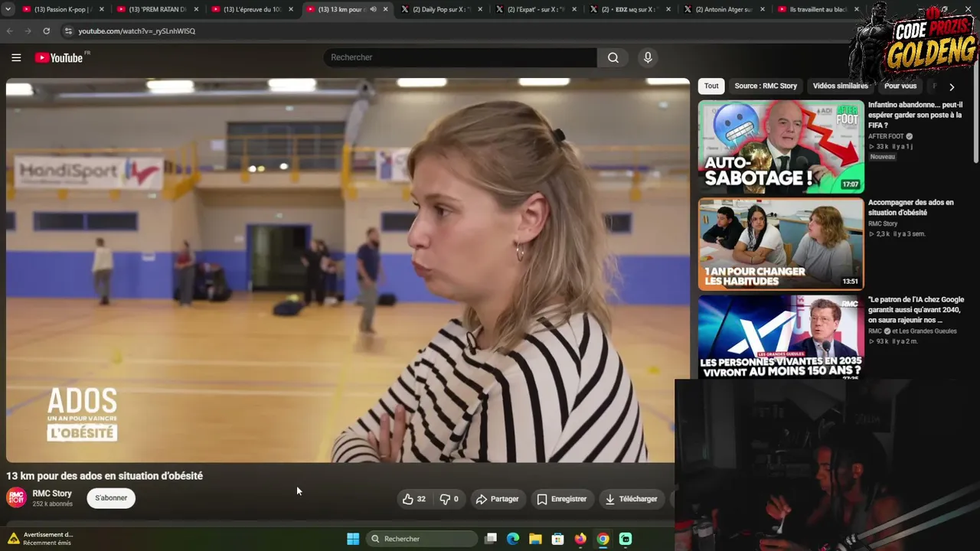The image size is (980, 551).
Task: Click the main video player
Action: (x=348, y=270)
